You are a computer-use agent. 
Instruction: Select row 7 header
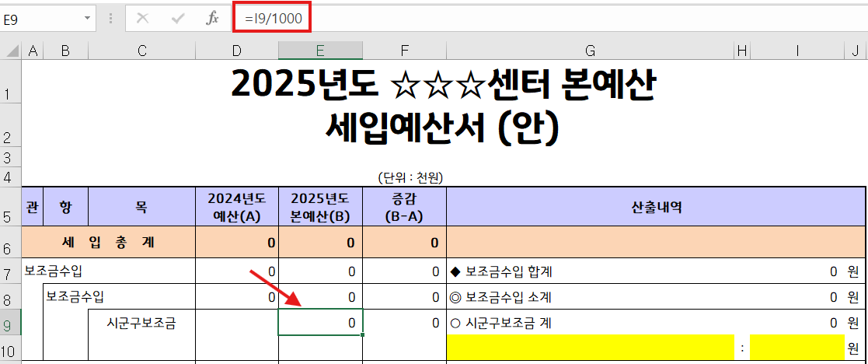coord(11,271)
